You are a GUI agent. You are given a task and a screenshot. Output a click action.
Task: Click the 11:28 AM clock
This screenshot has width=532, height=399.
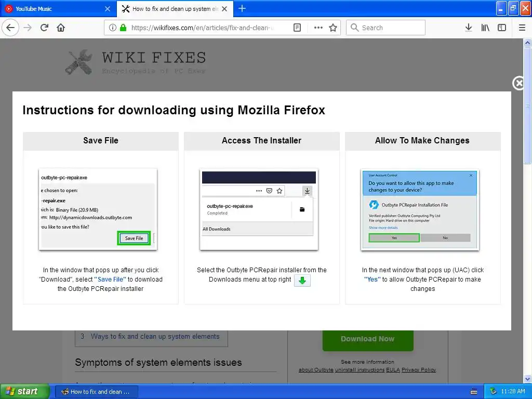[x=513, y=391]
